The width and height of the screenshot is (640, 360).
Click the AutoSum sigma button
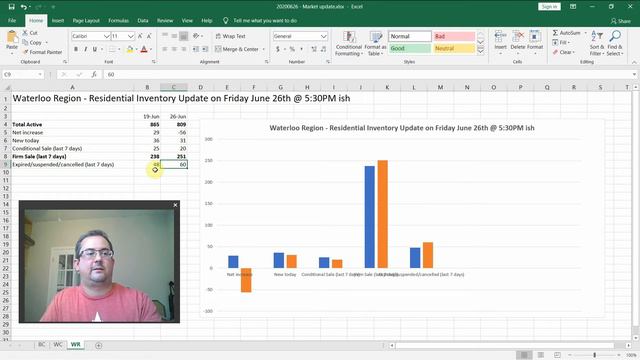tap(567, 33)
